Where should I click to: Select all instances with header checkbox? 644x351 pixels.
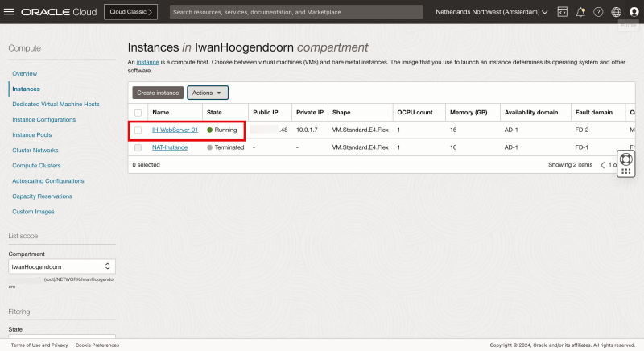(x=138, y=113)
